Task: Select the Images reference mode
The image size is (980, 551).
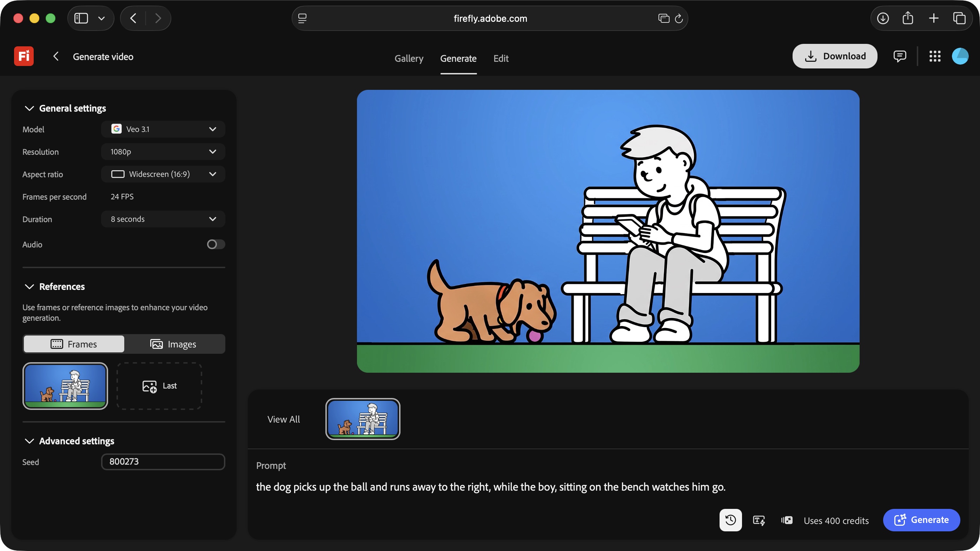Action: coord(174,344)
